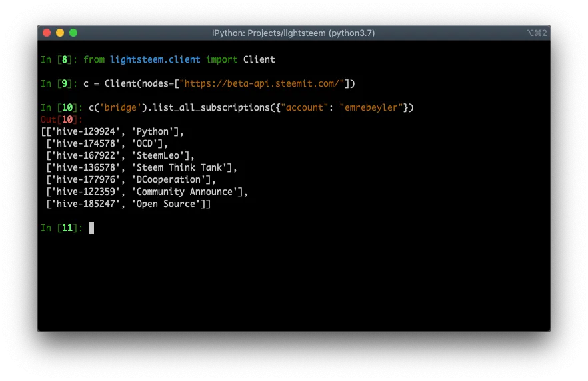Click 'hive-177976' in the output

(x=86, y=179)
